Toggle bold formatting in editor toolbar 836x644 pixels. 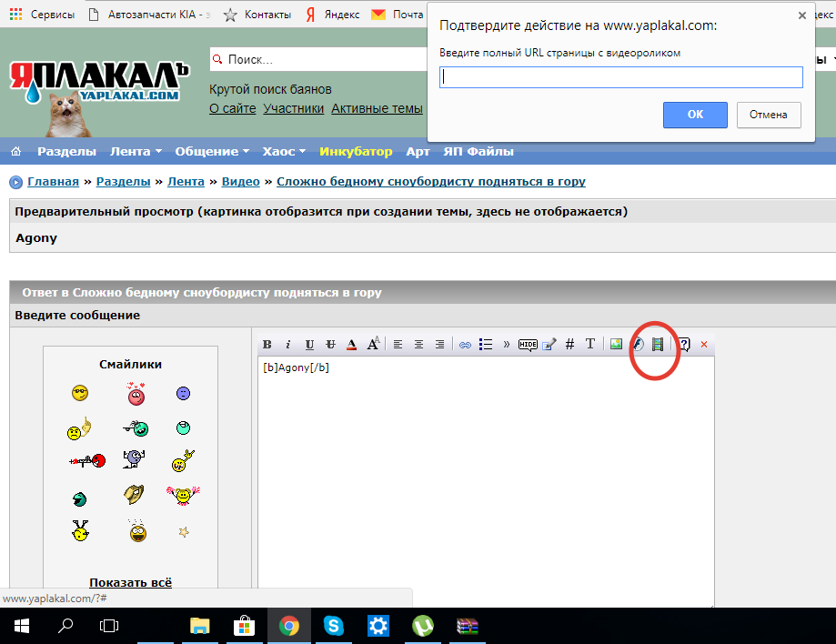pos(267,345)
